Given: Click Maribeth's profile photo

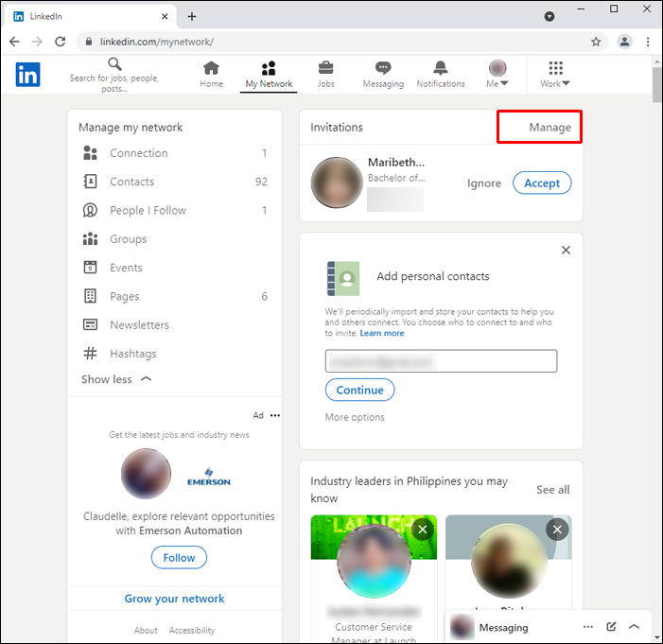Looking at the screenshot, I should 337,183.
